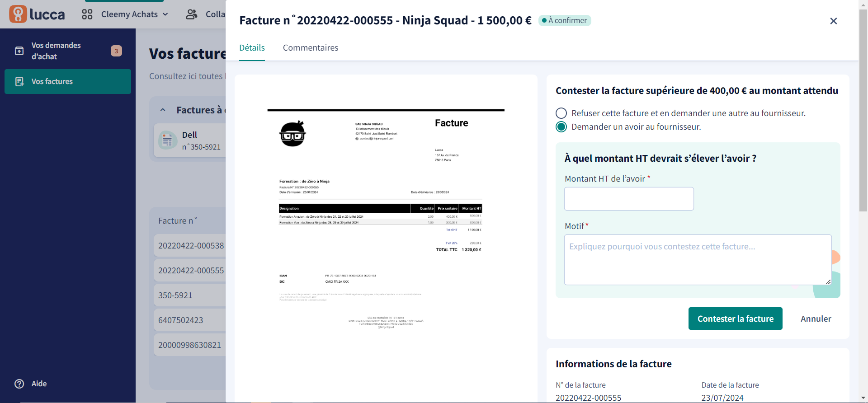
Task: Open the apps grid icon
Action: (87, 14)
